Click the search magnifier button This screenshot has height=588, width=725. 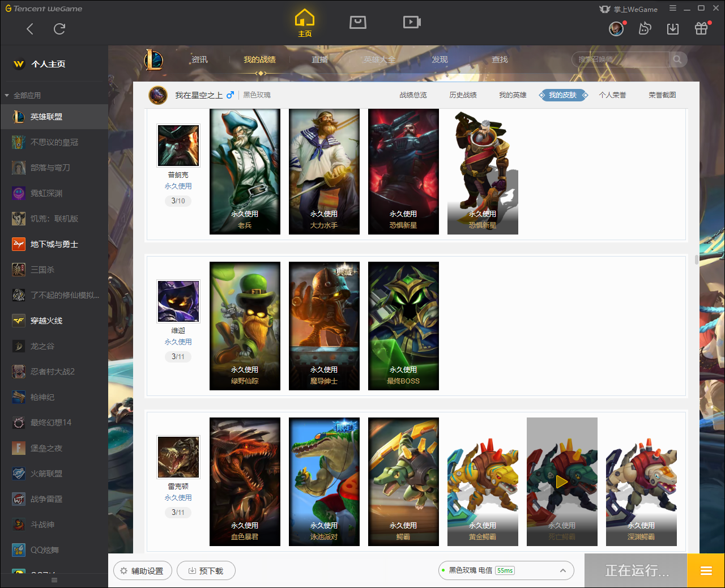pos(677,59)
